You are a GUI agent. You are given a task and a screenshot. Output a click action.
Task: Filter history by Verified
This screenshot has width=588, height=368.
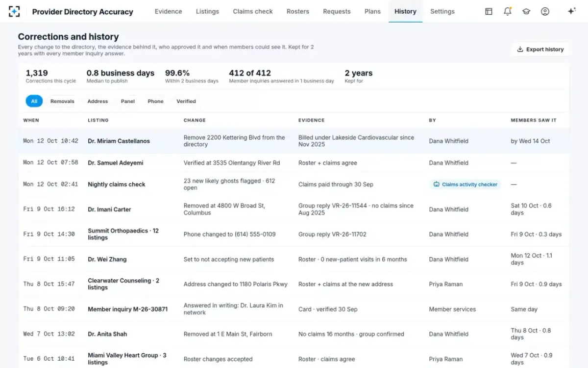186,101
